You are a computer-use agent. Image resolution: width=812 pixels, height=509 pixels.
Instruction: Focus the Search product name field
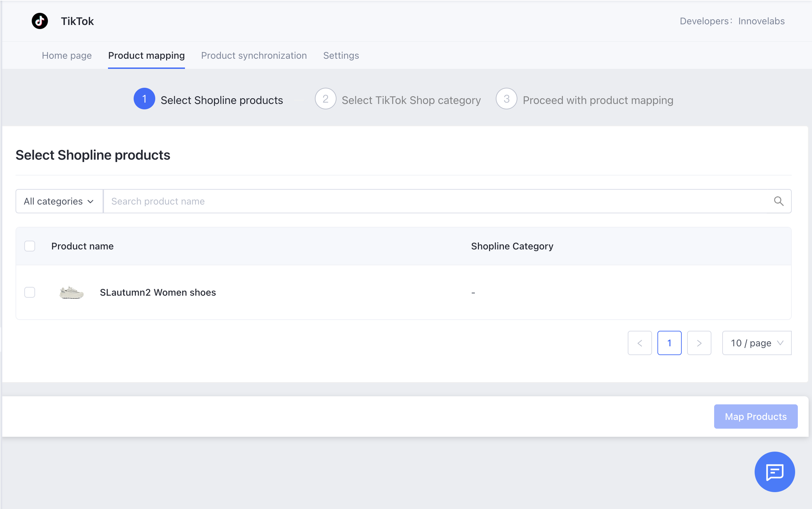447,201
